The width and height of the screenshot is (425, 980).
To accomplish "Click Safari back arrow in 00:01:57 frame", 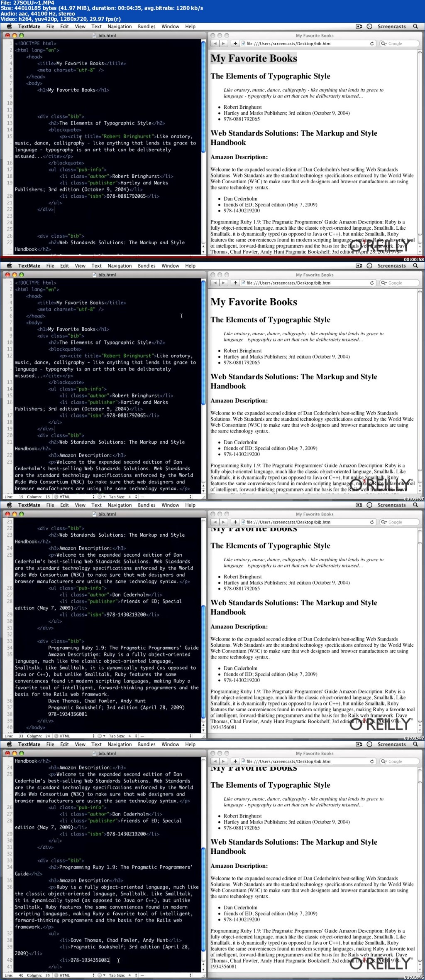I will click(215, 283).
